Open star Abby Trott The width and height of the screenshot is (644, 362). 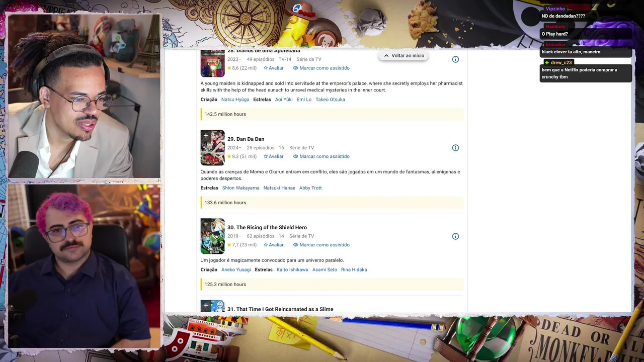point(310,188)
